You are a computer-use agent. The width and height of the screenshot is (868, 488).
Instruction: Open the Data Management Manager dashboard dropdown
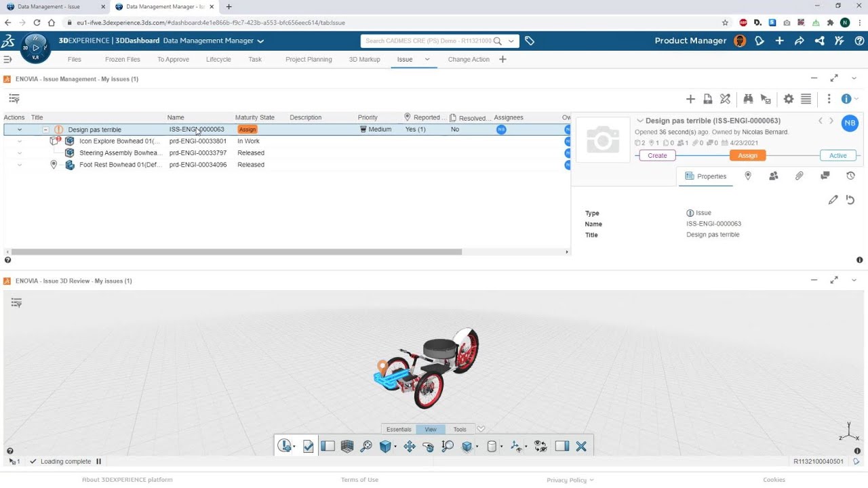pyautogui.click(x=260, y=41)
